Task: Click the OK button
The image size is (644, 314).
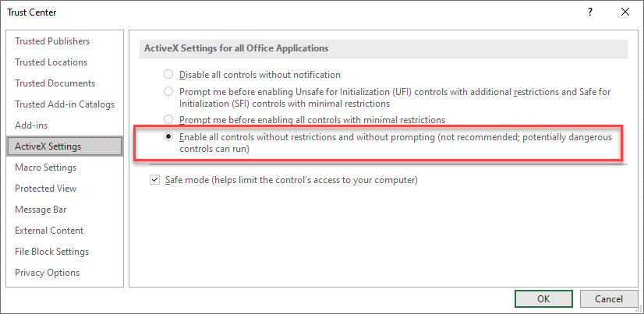Action: tap(543, 298)
